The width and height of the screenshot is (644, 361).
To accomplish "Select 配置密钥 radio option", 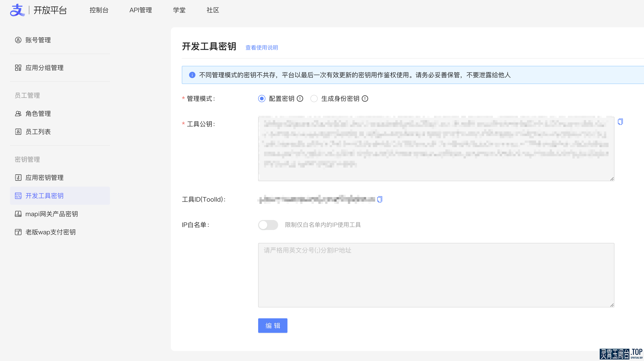I will [262, 99].
